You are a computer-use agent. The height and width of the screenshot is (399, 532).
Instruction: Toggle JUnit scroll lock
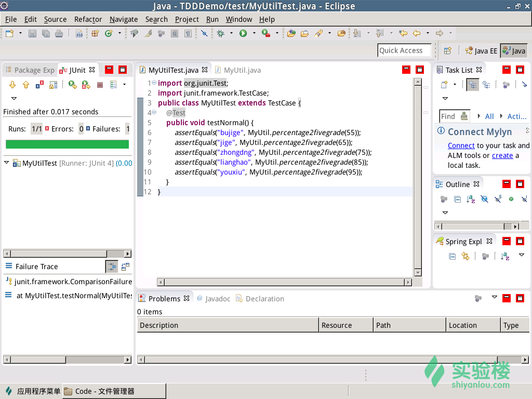pyautogui.click(x=54, y=85)
